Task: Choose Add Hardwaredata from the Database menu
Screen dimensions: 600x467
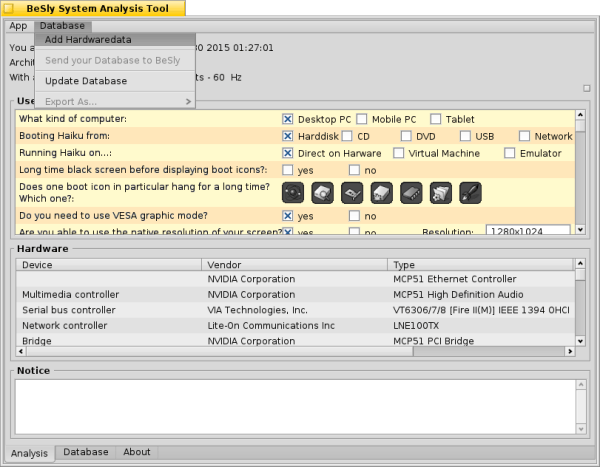Action: tap(88, 40)
